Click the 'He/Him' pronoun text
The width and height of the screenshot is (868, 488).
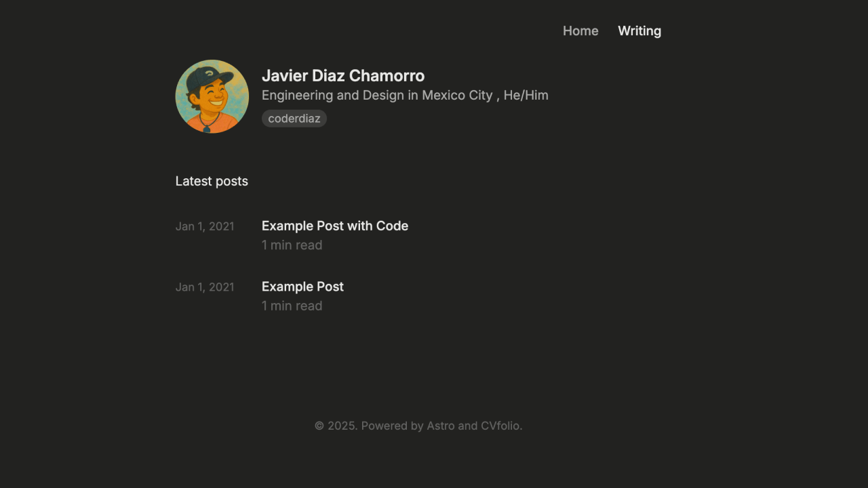(526, 96)
